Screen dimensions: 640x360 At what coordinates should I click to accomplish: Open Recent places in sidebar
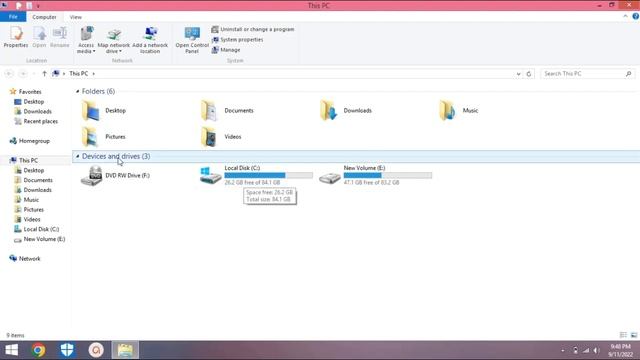40,121
